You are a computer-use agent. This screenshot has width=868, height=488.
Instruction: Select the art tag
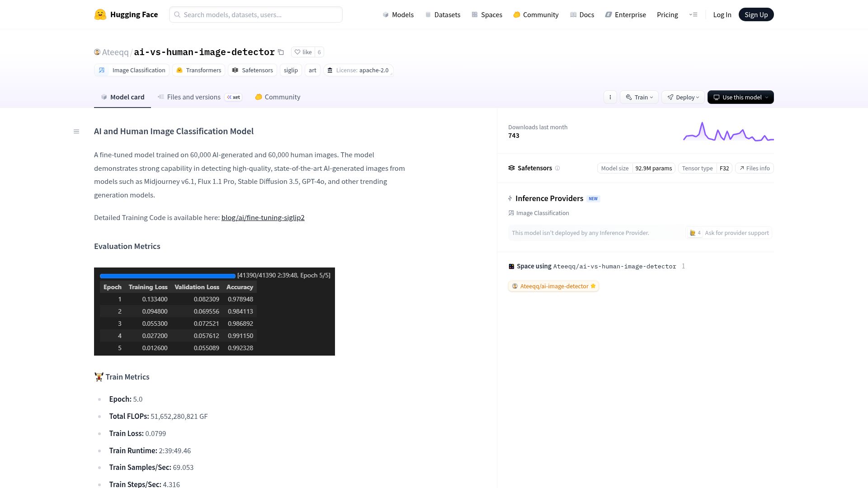312,70
